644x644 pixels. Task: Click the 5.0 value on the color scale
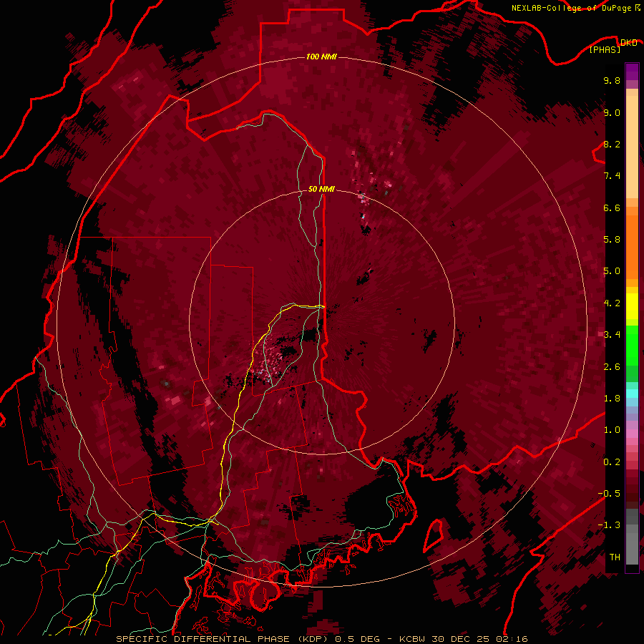(612, 271)
